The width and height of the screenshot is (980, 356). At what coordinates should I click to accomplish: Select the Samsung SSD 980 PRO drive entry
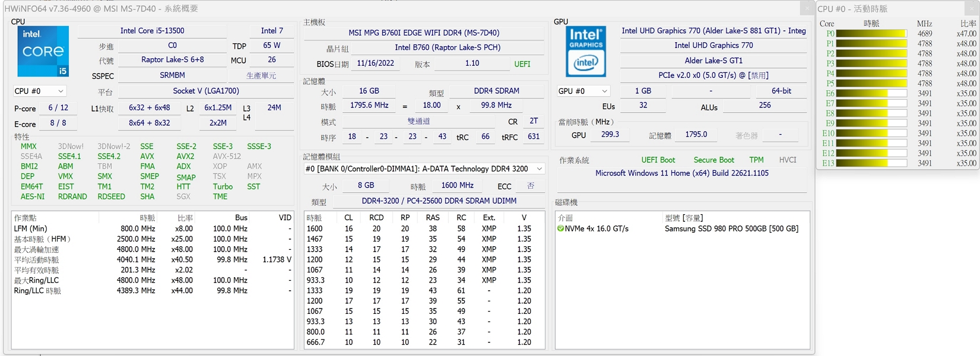731,228
